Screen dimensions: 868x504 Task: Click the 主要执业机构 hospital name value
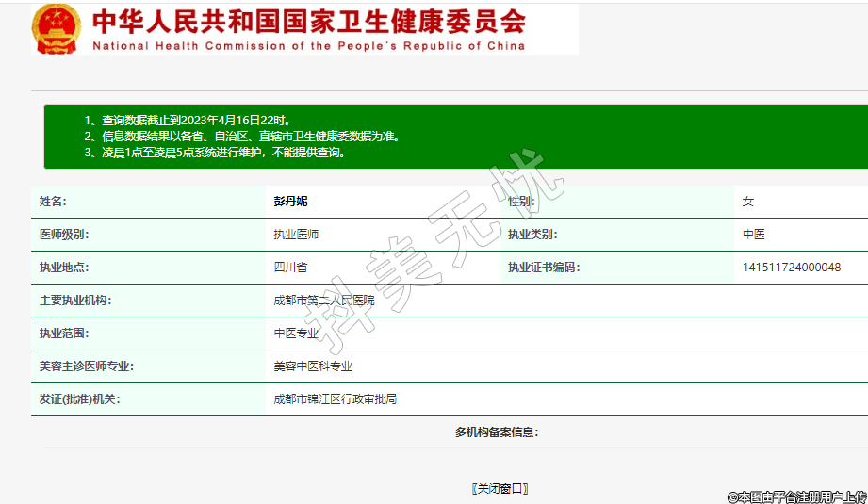pyautogui.click(x=323, y=301)
